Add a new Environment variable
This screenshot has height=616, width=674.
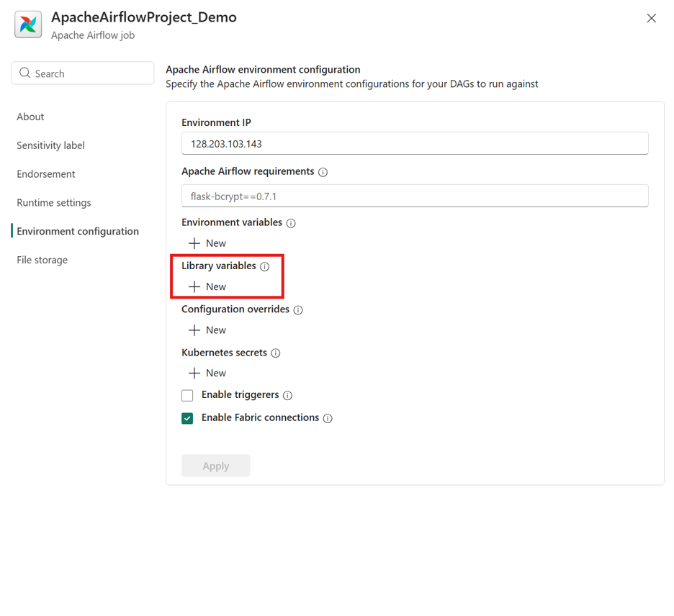[x=207, y=243]
